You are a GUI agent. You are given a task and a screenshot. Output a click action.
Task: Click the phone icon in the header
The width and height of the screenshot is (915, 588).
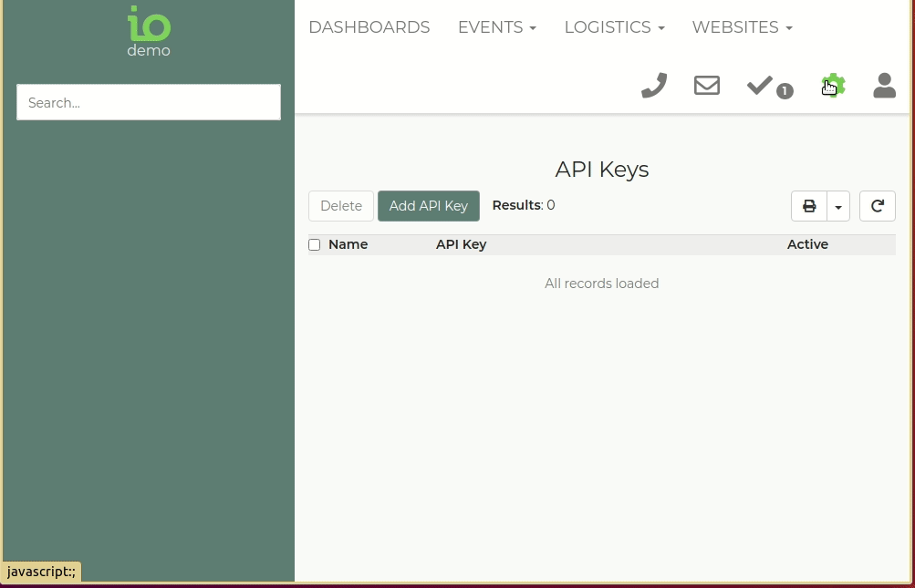tap(653, 85)
